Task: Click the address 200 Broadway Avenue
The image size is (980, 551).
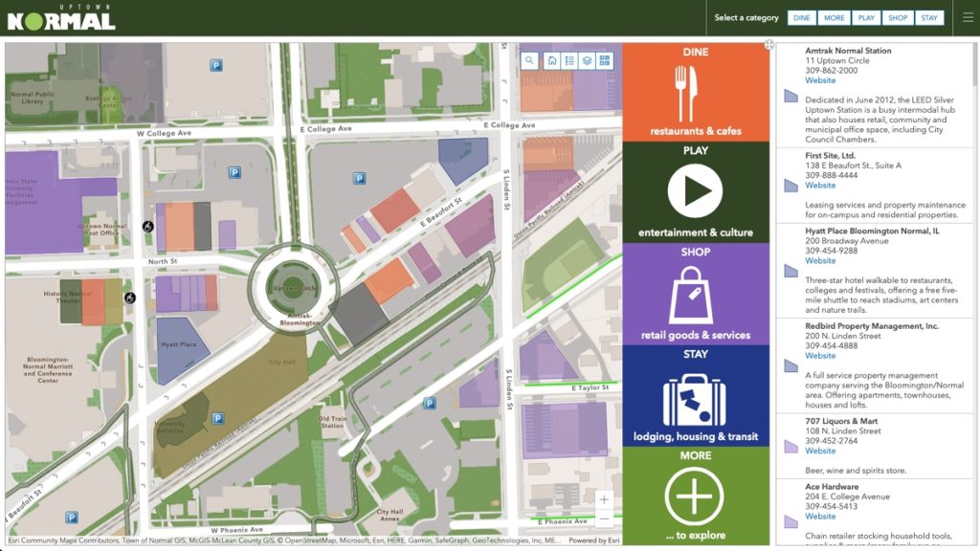Action: [x=847, y=240]
